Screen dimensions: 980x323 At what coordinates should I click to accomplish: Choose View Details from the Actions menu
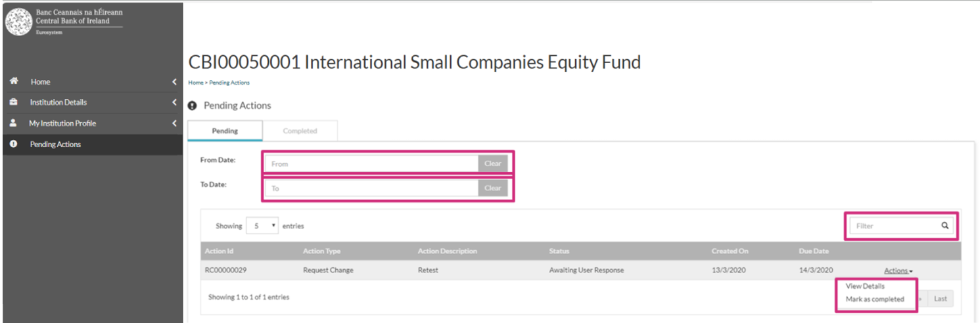[865, 286]
